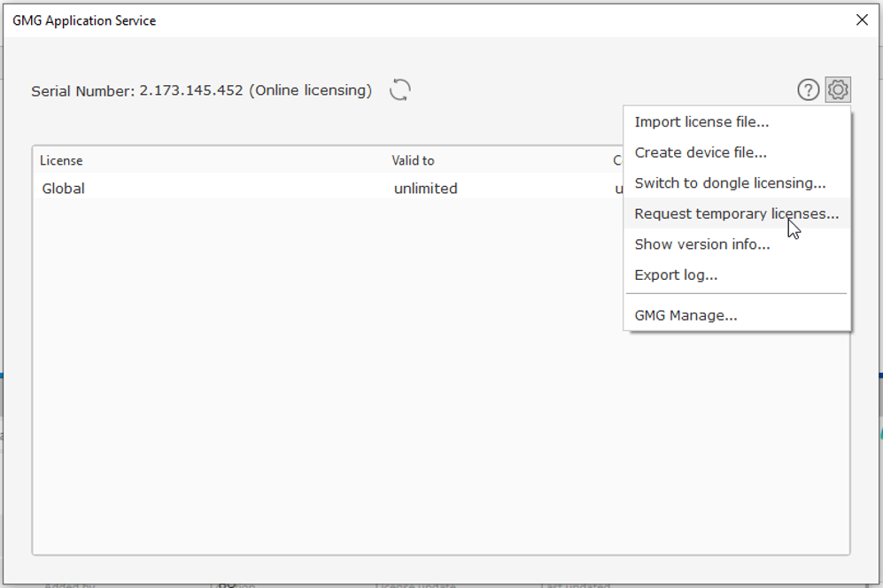Open the help question mark icon

tap(808, 90)
